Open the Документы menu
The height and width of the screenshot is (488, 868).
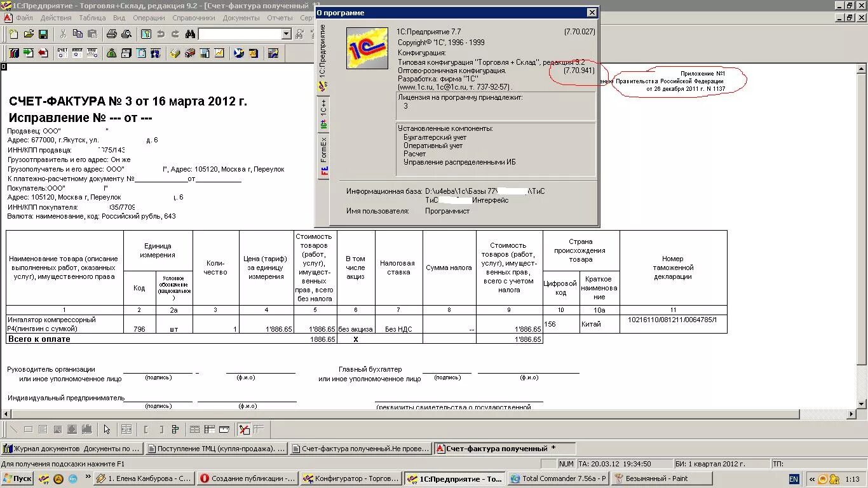[241, 18]
